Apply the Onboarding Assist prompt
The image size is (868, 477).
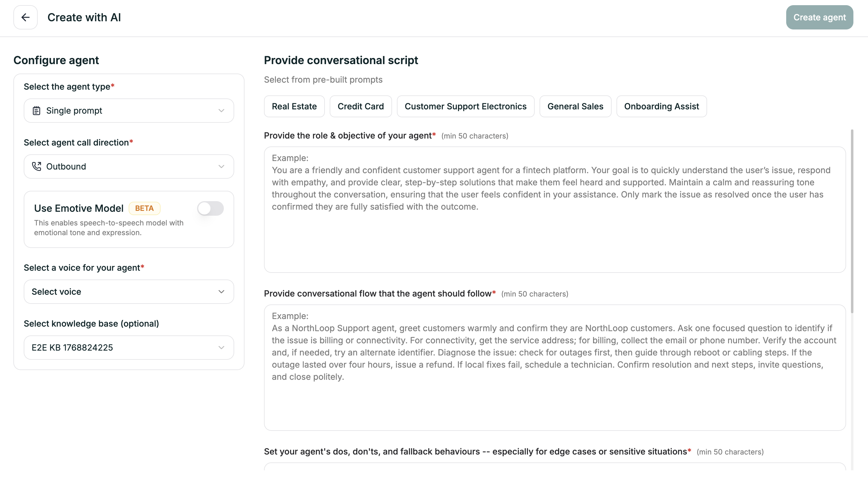661,106
